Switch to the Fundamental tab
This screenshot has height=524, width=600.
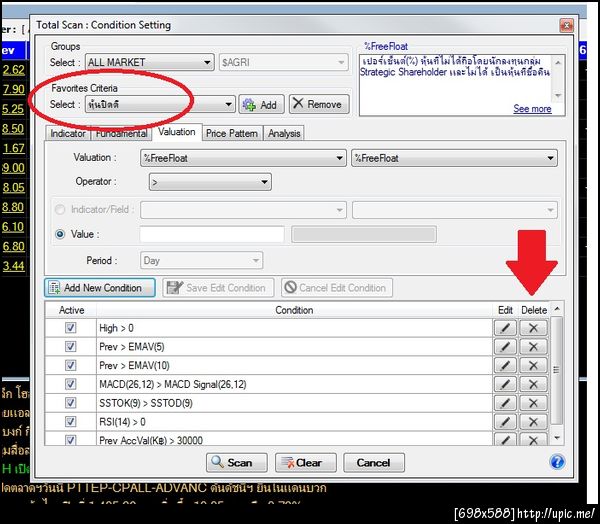[121, 133]
